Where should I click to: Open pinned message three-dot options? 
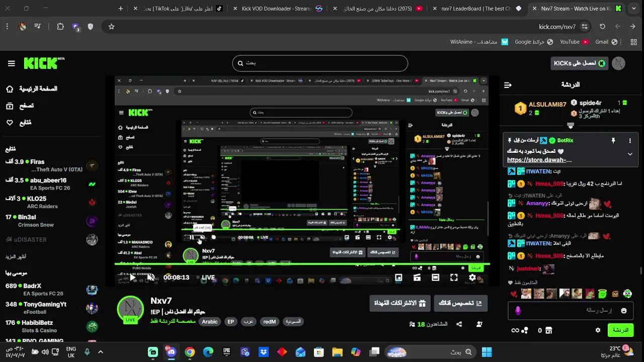[x=630, y=141]
